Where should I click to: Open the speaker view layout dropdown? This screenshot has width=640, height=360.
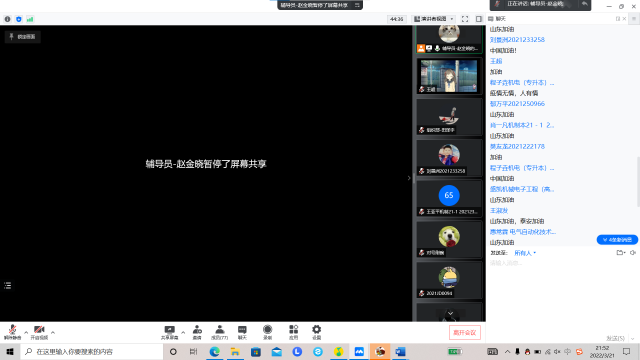[433, 19]
